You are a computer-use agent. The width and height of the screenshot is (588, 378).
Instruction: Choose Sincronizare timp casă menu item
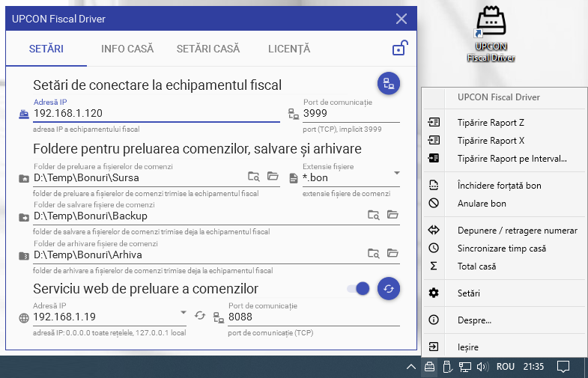[x=505, y=249]
